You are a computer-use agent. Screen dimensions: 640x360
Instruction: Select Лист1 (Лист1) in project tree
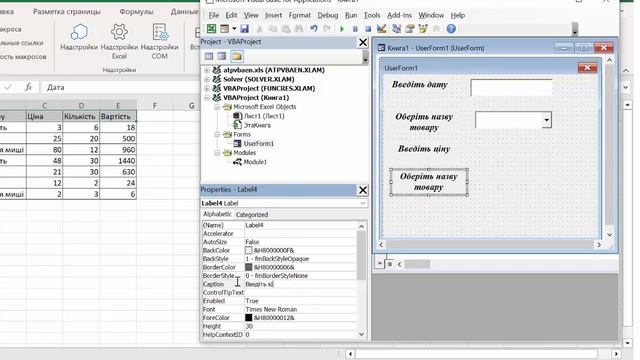(264, 116)
